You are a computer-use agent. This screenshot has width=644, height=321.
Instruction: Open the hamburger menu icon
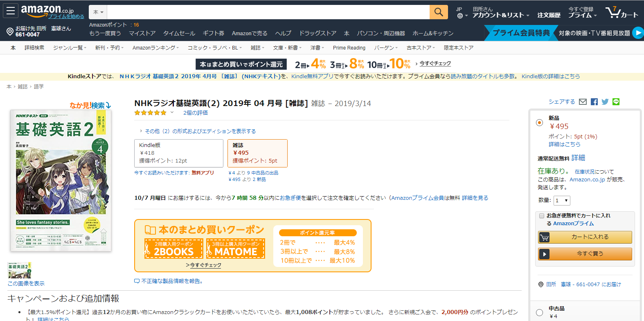pos(10,11)
